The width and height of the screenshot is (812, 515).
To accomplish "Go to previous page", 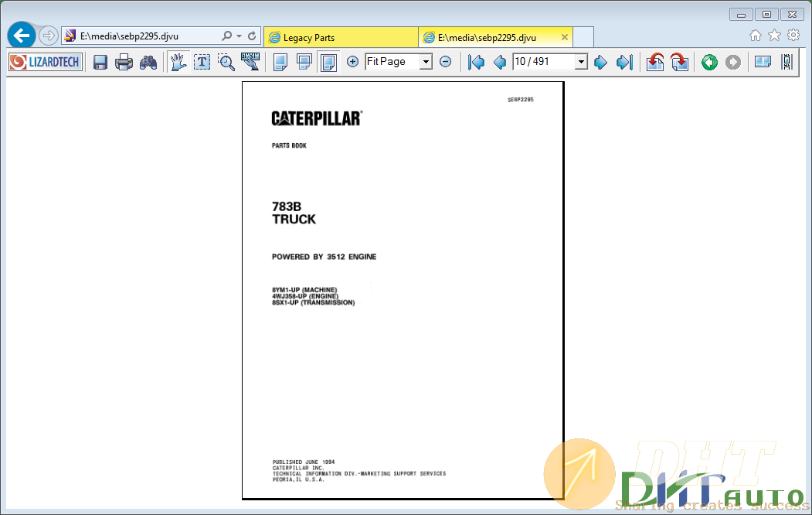I will pos(500,63).
